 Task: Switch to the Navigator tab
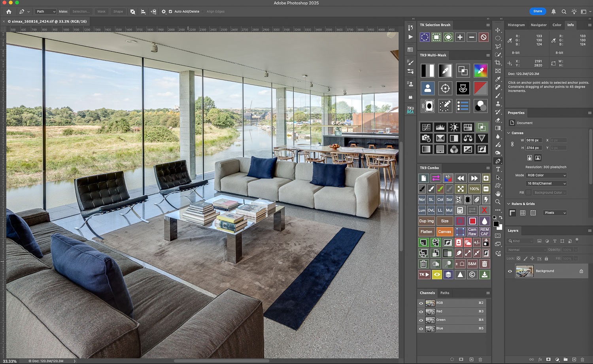538,25
